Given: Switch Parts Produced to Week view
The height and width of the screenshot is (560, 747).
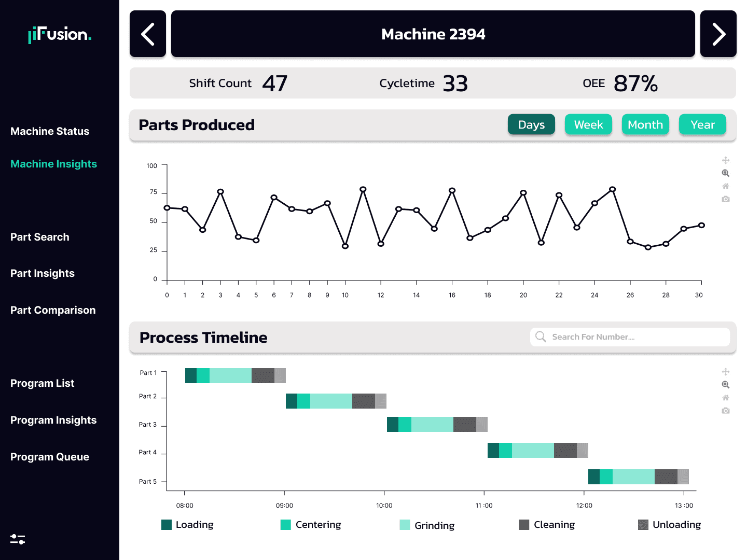Looking at the screenshot, I should click(588, 124).
